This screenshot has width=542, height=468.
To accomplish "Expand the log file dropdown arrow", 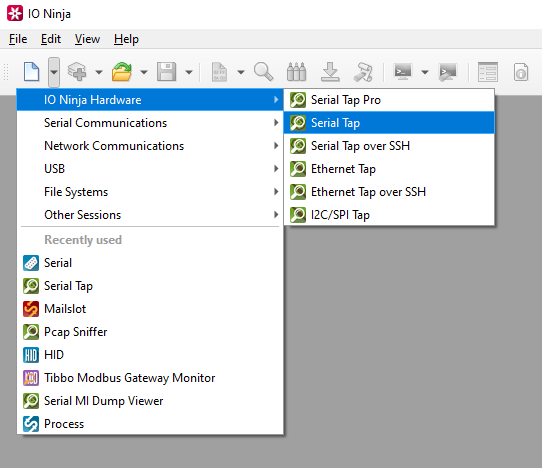I will [x=241, y=72].
